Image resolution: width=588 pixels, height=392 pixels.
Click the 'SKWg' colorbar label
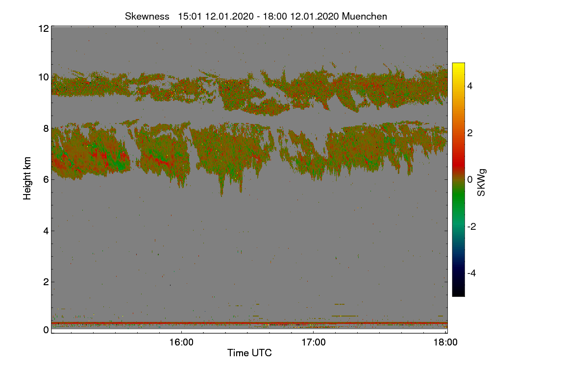point(482,183)
